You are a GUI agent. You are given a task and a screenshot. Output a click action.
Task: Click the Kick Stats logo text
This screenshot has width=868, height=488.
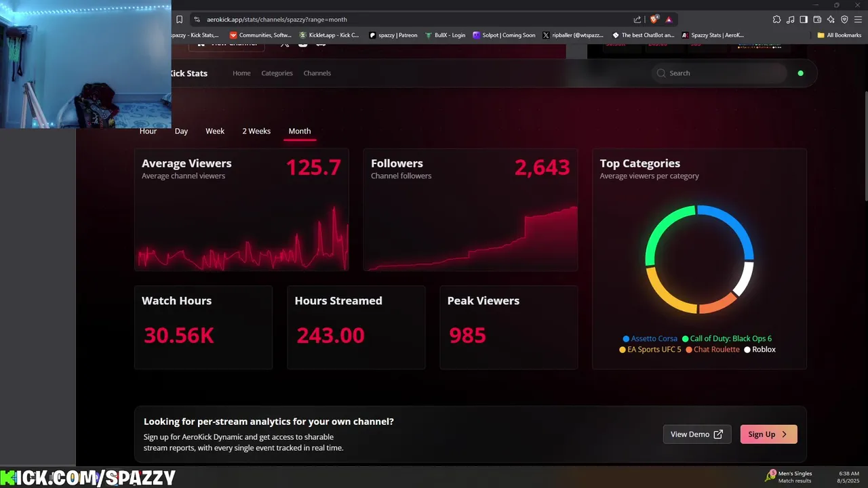pos(189,73)
